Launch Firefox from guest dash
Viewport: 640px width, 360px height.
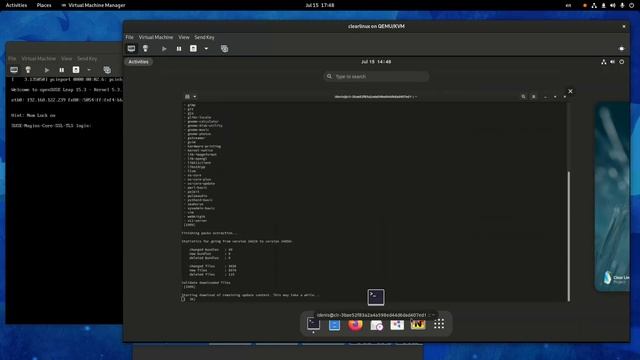355,324
